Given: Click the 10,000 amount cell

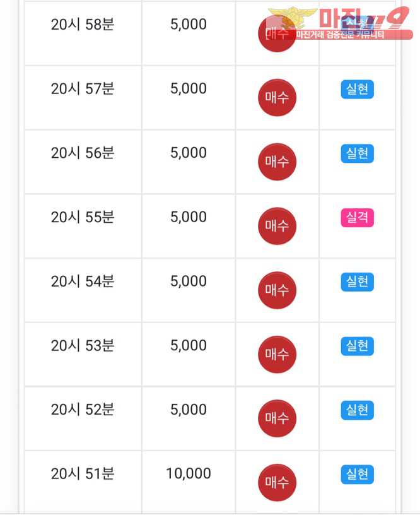Looking at the screenshot, I should click(189, 474).
